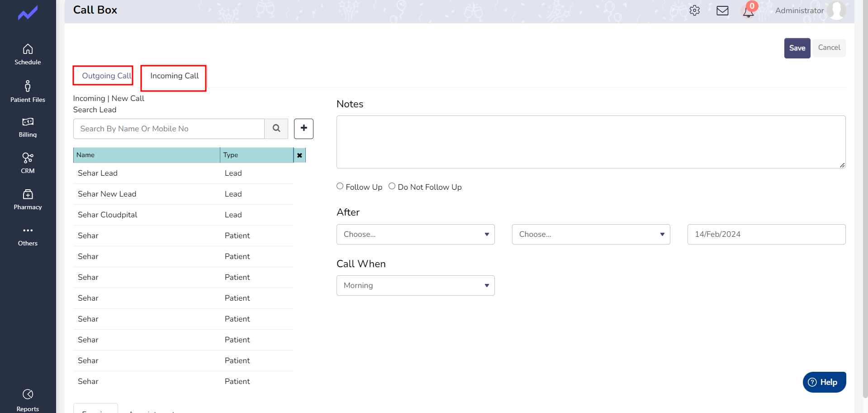
Task: Open the mail envelope icon
Action: (x=722, y=10)
